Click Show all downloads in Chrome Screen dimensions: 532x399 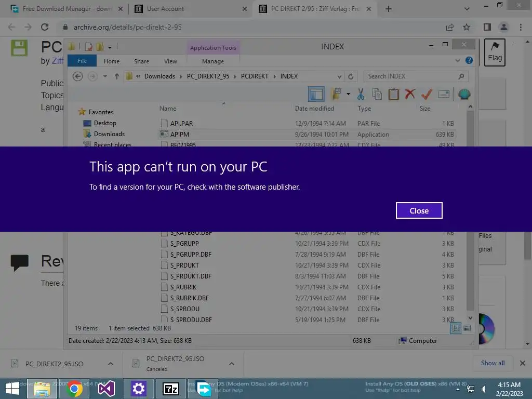click(493, 363)
